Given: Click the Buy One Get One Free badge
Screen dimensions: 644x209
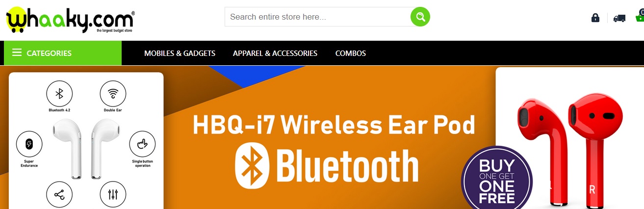Looking at the screenshot, I should tap(496, 180).
